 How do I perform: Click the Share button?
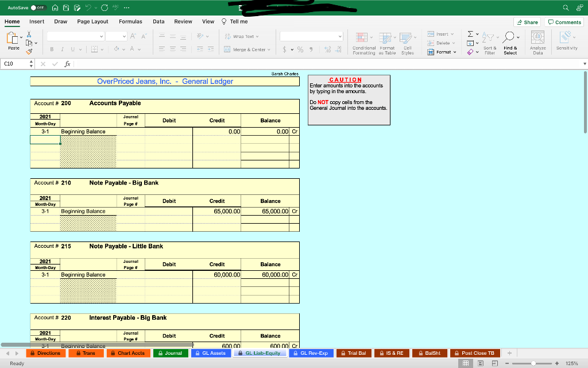[x=527, y=21]
